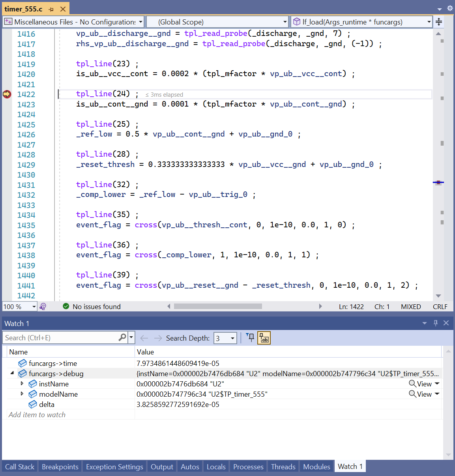Screen dimensions: 455x476
Task: Open the Threads panel tab
Action: tap(283, 466)
